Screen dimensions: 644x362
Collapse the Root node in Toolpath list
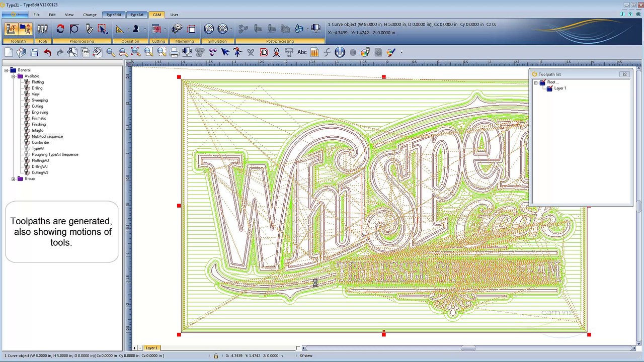click(x=536, y=82)
